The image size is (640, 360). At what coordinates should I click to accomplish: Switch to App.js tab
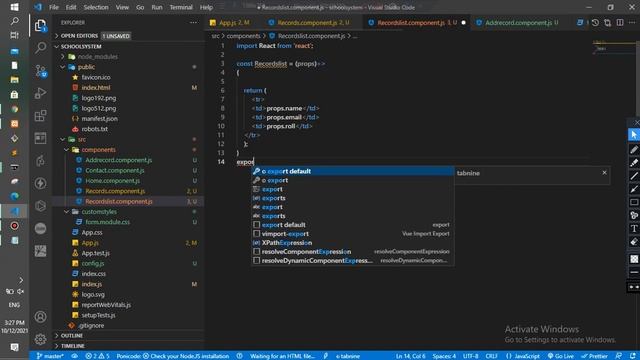[234, 23]
